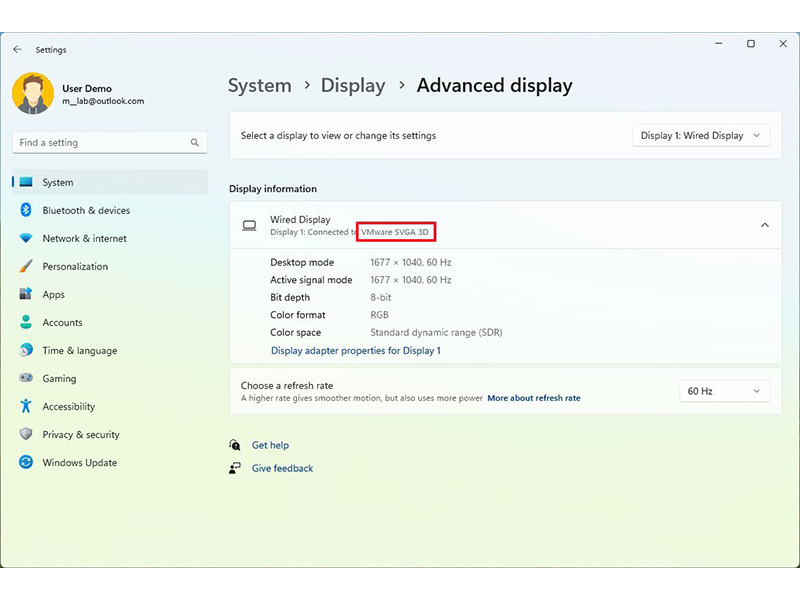Viewport: 800px width, 600px height.
Task: Click the Gaming controller icon
Action: coord(26,379)
